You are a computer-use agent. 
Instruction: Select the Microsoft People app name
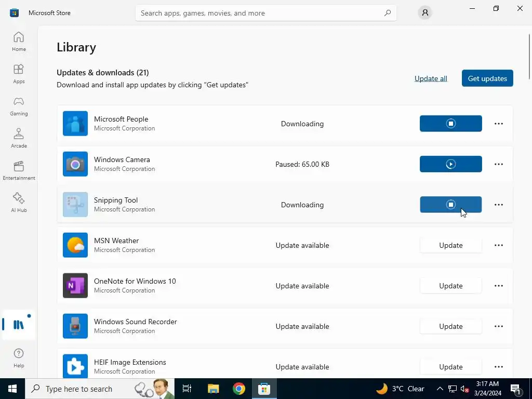pyautogui.click(x=121, y=119)
